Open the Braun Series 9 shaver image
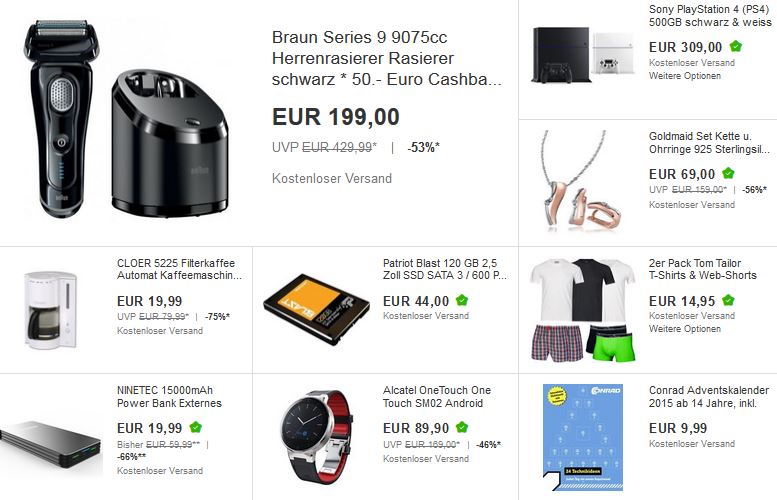777x500 pixels. (126, 119)
